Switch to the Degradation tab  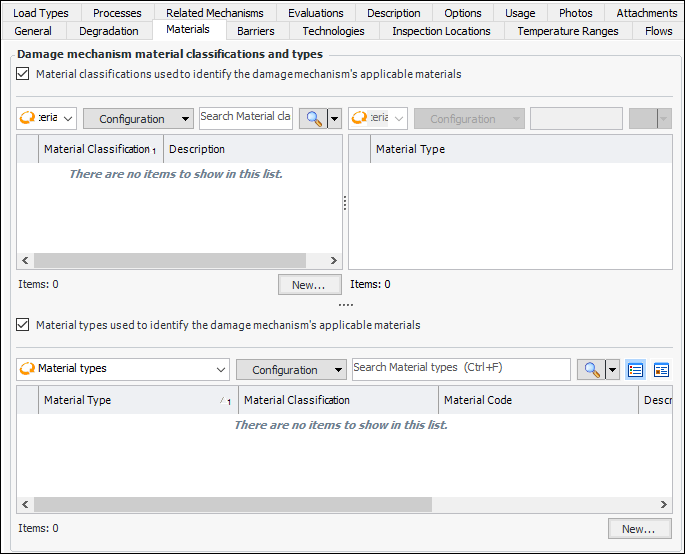point(109,31)
